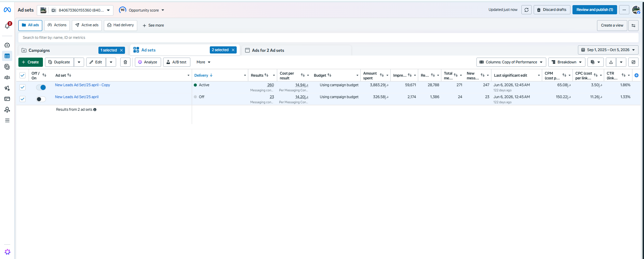
Task: Click the export download icon
Action: coord(611,62)
